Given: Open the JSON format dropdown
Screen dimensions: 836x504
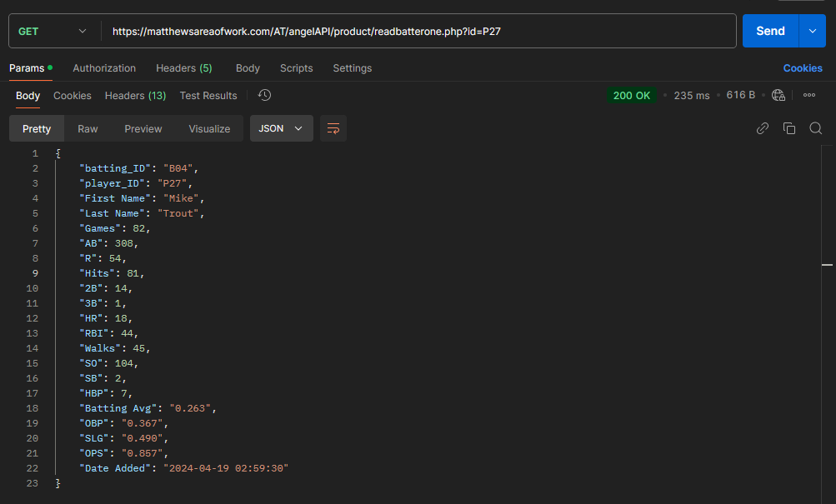Looking at the screenshot, I should (281, 128).
